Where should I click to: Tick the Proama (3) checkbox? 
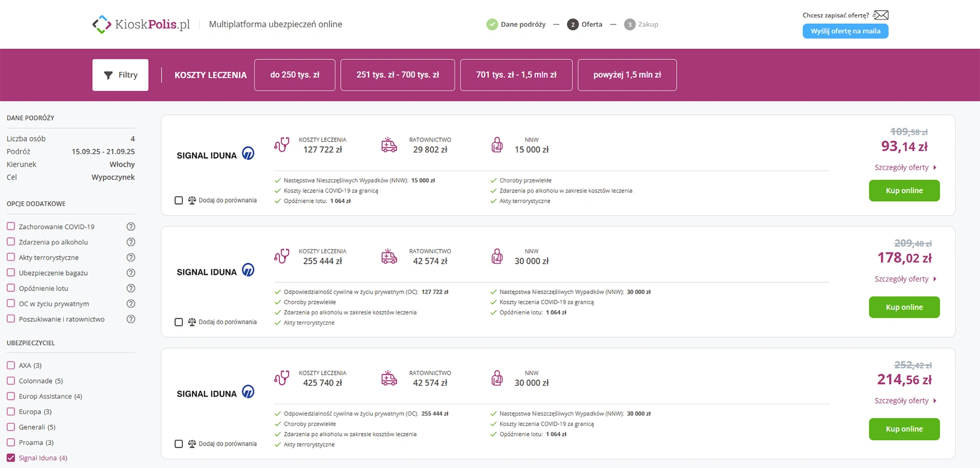click(11, 442)
